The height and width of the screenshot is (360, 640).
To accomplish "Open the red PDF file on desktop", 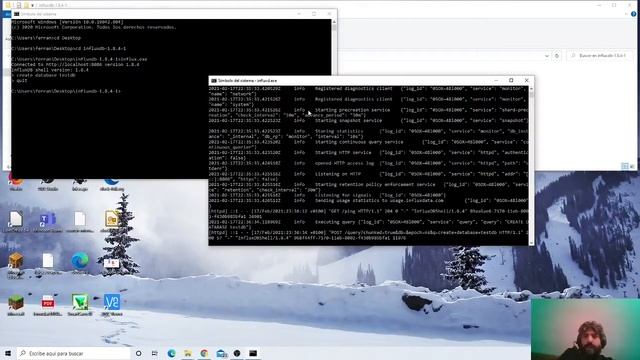I will click(x=48, y=305).
